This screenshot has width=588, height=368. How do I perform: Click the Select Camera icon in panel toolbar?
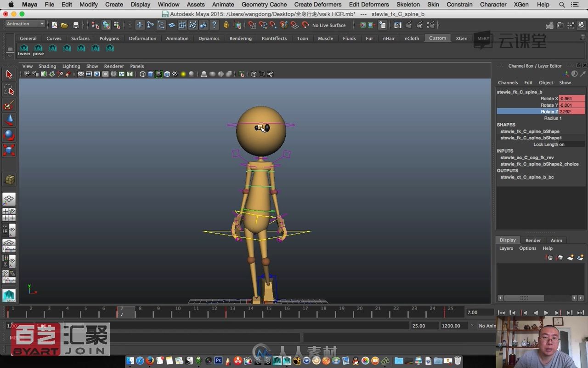27,74
